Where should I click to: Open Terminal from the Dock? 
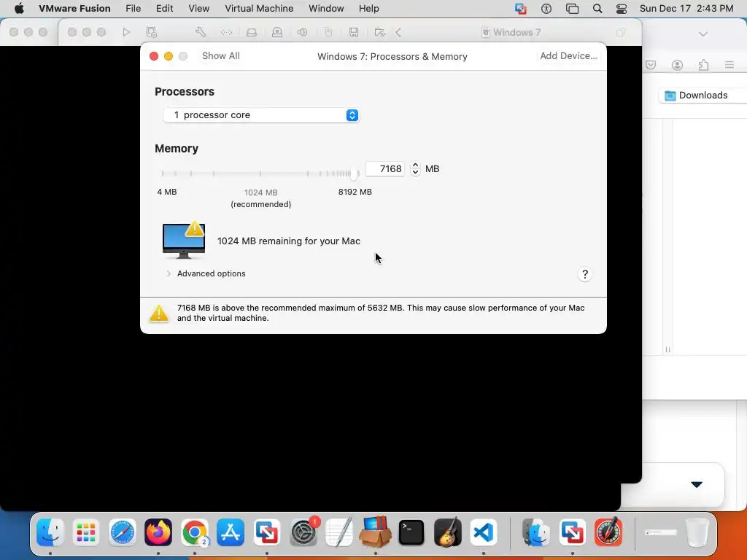tap(411, 532)
